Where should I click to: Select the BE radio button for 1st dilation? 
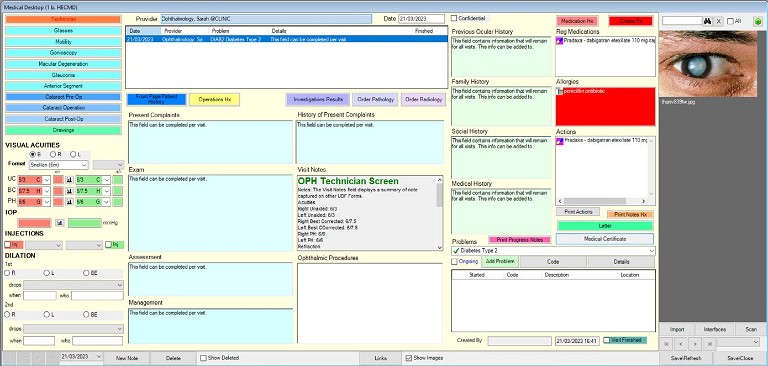(86, 273)
